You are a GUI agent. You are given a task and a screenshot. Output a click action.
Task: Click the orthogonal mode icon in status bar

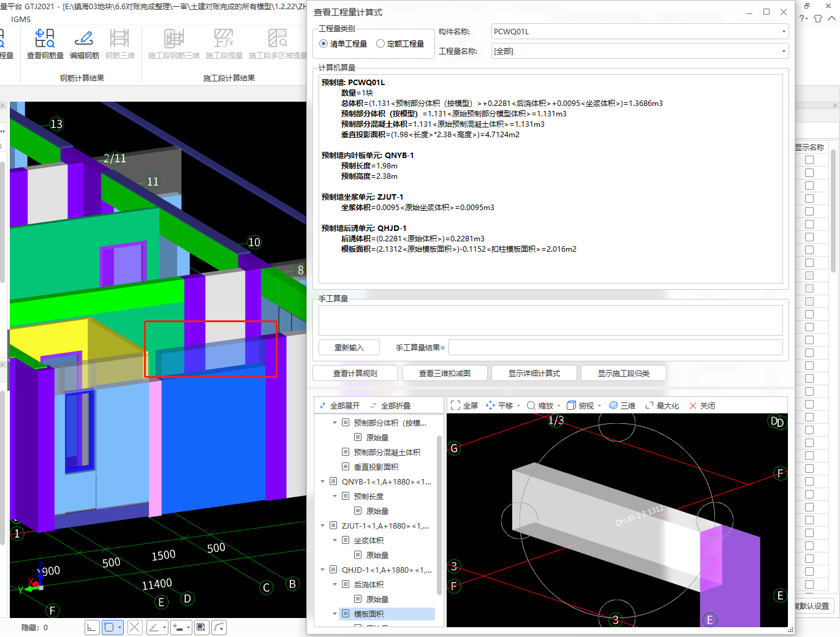pyautogui.click(x=92, y=627)
